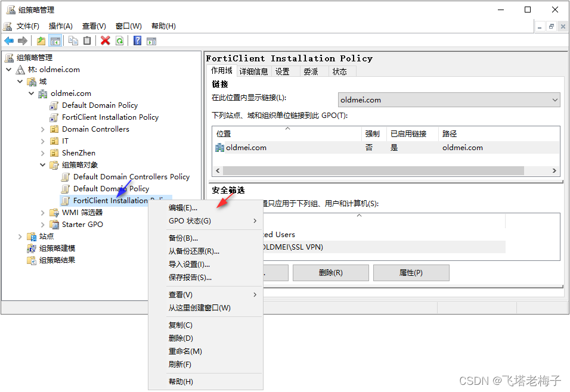Click the domain icon next to oldmei.com tree node

[43, 94]
